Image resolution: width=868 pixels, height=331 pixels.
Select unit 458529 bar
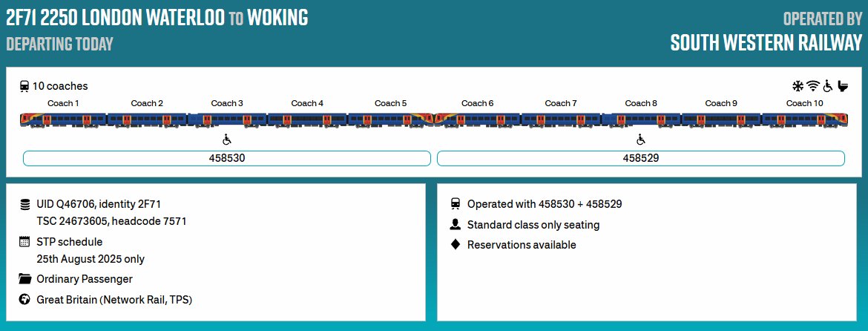tap(641, 158)
